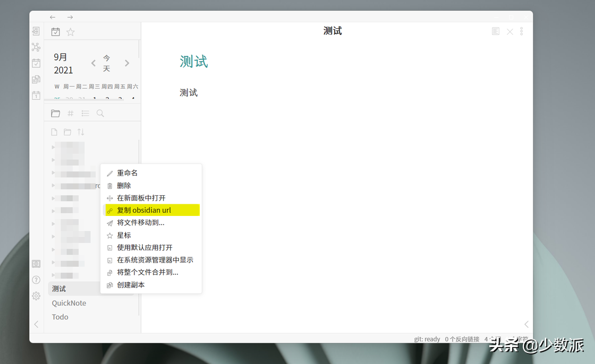Open the search pane with the magnifier icon
The width and height of the screenshot is (595, 364).
(100, 113)
